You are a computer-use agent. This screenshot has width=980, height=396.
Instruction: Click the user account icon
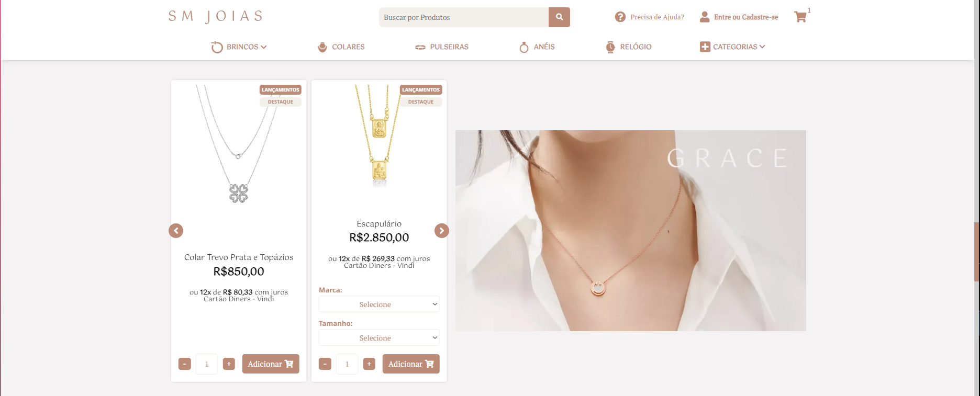tap(705, 17)
